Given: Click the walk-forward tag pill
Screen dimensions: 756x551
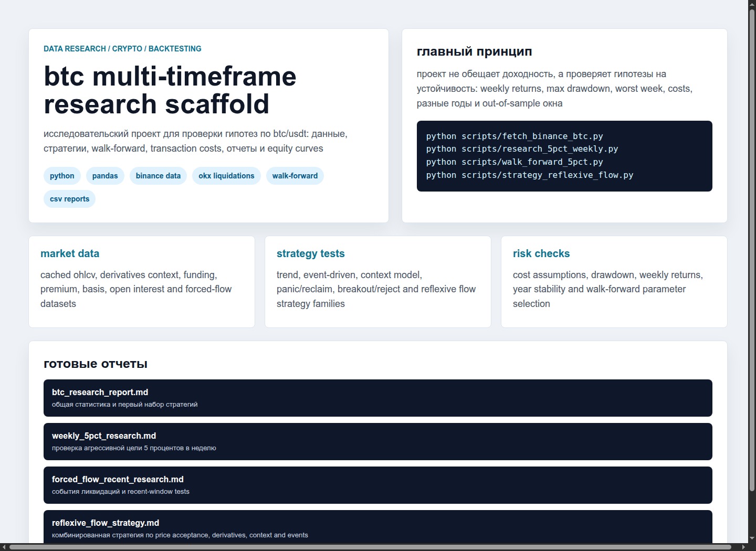Looking at the screenshot, I should tap(295, 176).
